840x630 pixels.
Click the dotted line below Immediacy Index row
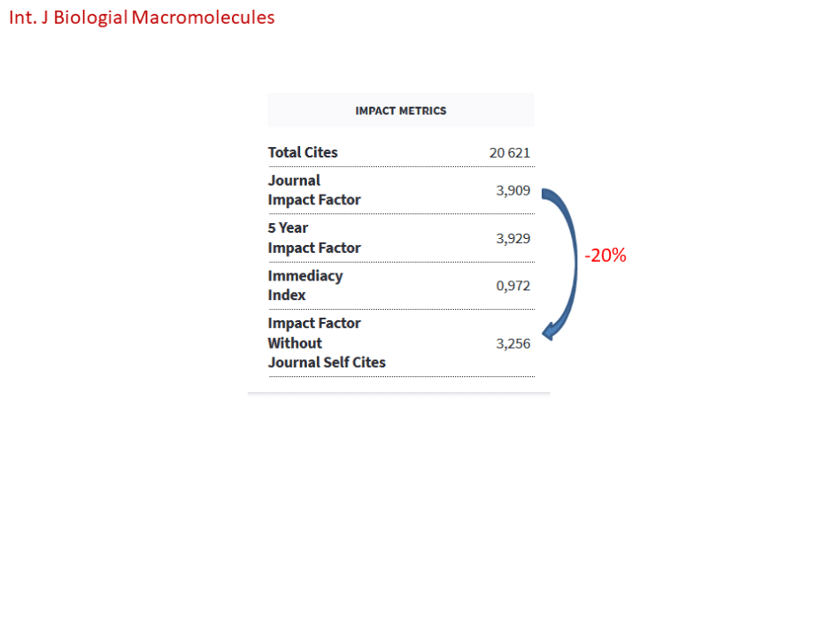point(401,310)
